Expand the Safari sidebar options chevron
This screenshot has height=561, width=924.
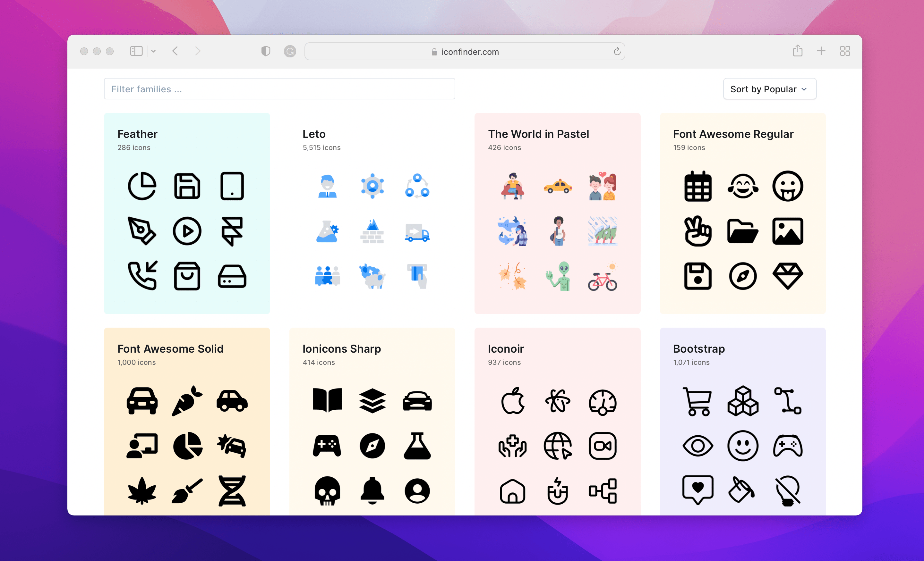pyautogui.click(x=153, y=51)
